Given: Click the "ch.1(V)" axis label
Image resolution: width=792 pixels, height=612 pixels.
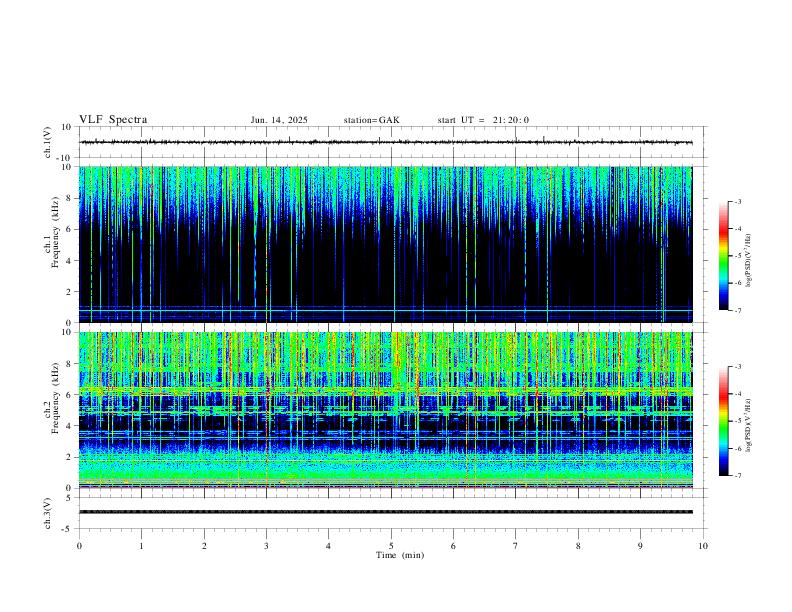Looking at the screenshot, I should tap(47, 142).
